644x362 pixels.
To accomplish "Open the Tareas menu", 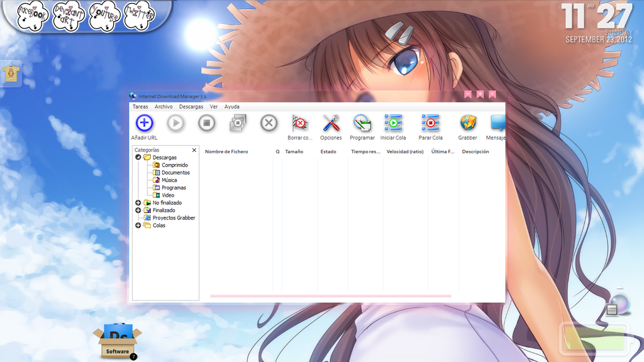I will click(140, 107).
